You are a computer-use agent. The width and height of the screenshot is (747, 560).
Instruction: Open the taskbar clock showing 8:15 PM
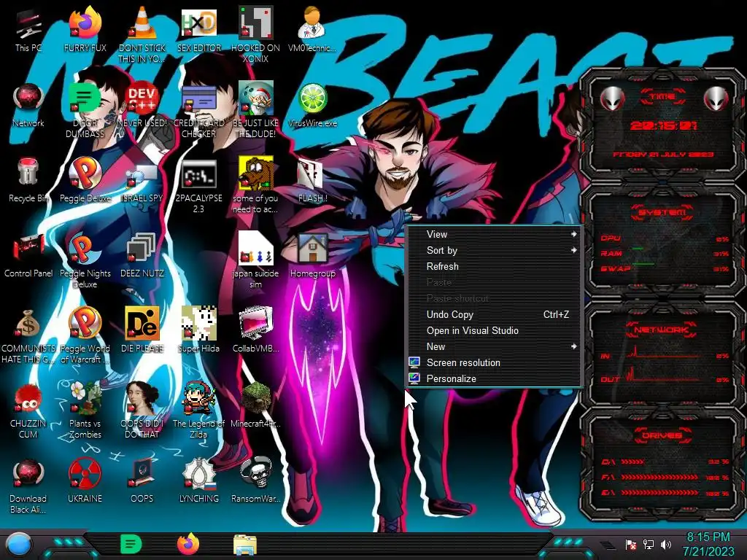tap(708, 544)
